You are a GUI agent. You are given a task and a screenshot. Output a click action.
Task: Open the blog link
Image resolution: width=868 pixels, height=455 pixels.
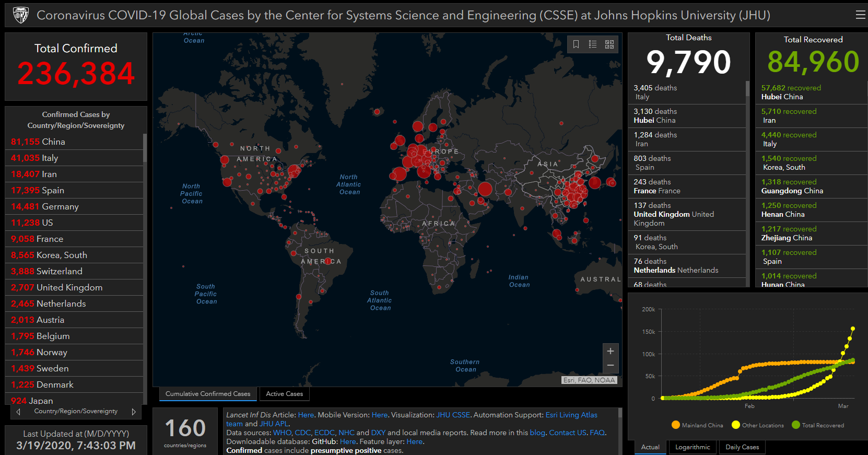(x=537, y=433)
